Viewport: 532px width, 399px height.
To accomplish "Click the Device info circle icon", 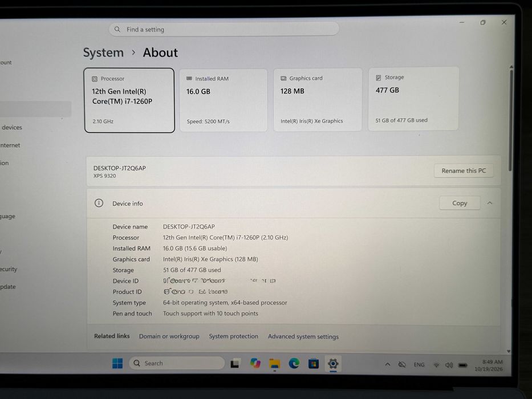I will point(99,203).
